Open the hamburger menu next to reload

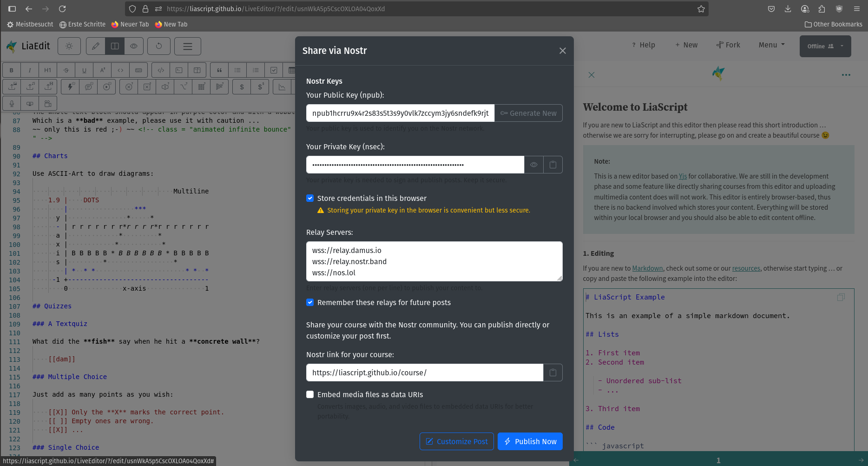tap(188, 46)
